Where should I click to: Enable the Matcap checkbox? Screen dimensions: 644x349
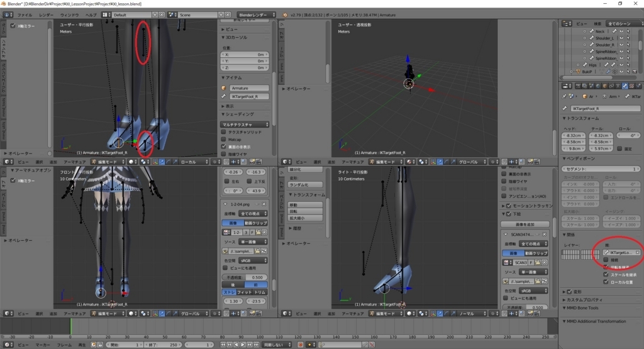(x=223, y=140)
